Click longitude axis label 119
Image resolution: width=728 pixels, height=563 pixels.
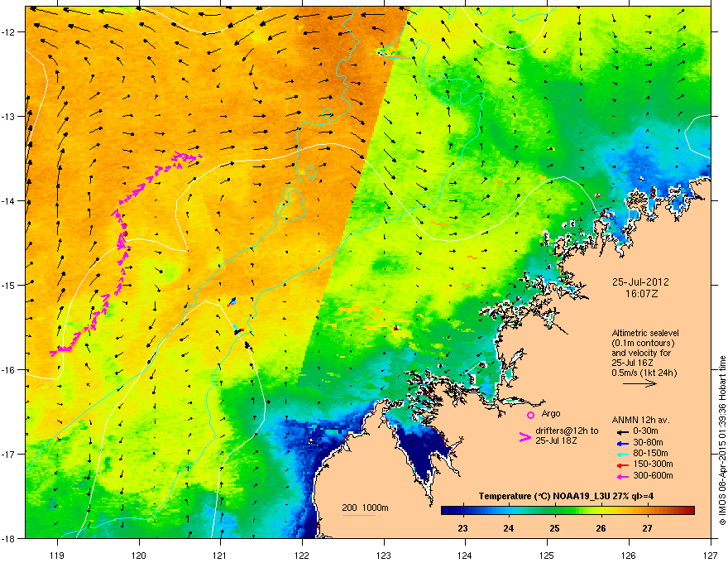[57, 555]
